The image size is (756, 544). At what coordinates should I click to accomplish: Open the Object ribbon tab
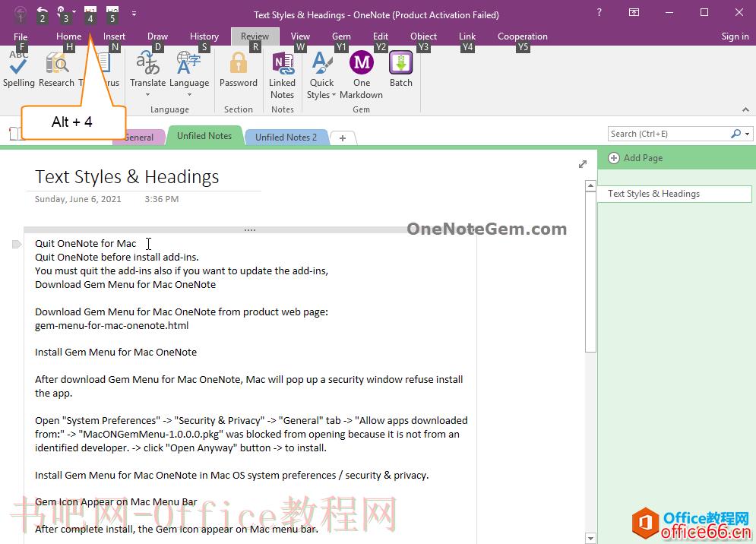click(423, 36)
